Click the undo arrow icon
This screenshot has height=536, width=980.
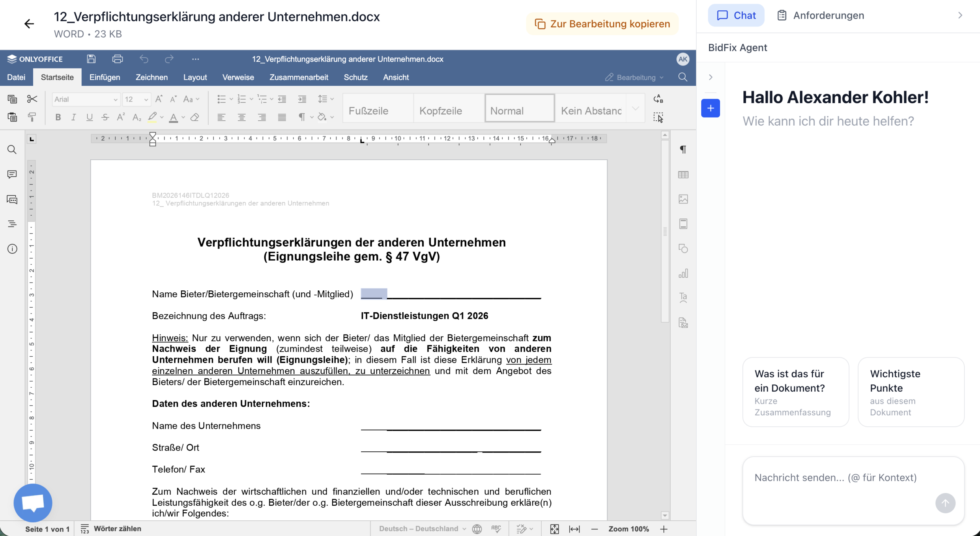[x=144, y=59]
